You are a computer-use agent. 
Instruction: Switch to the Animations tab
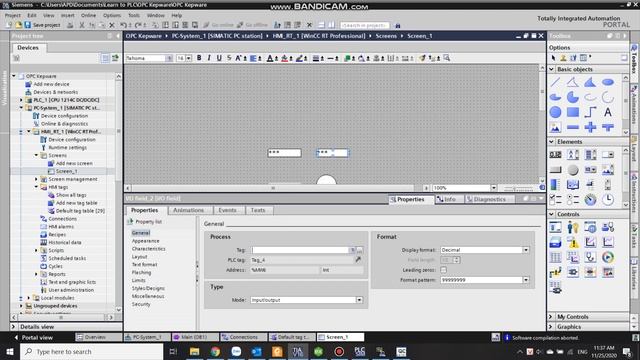click(188, 210)
